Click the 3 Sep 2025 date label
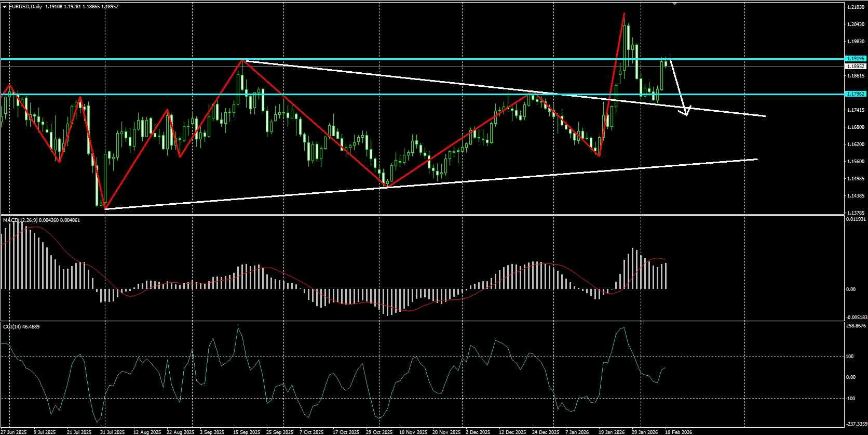Screen dimensions: 868x435 [x=211, y=432]
